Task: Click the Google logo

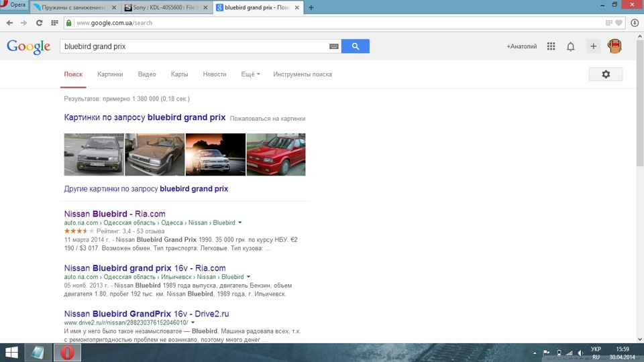Action: [x=28, y=46]
